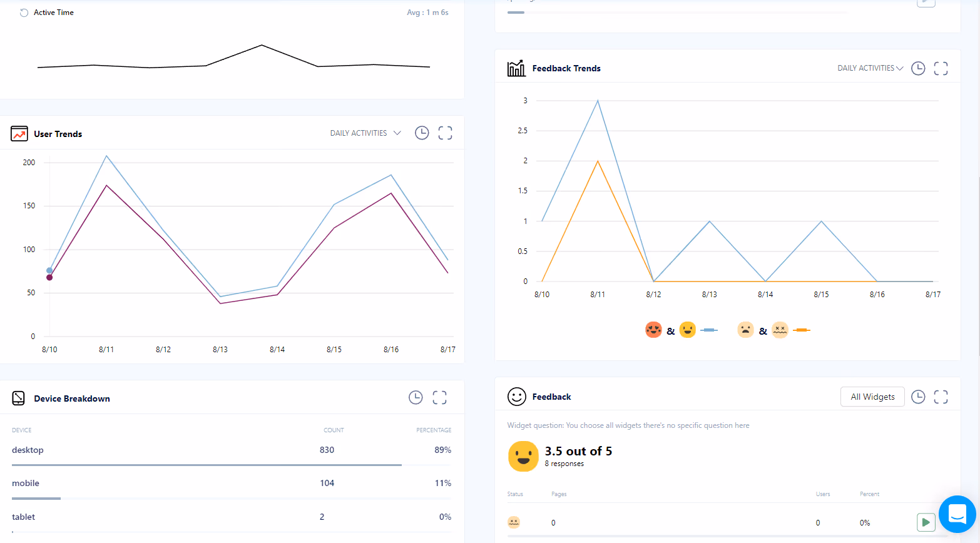Click the Percent column header in Feedback

click(x=869, y=494)
